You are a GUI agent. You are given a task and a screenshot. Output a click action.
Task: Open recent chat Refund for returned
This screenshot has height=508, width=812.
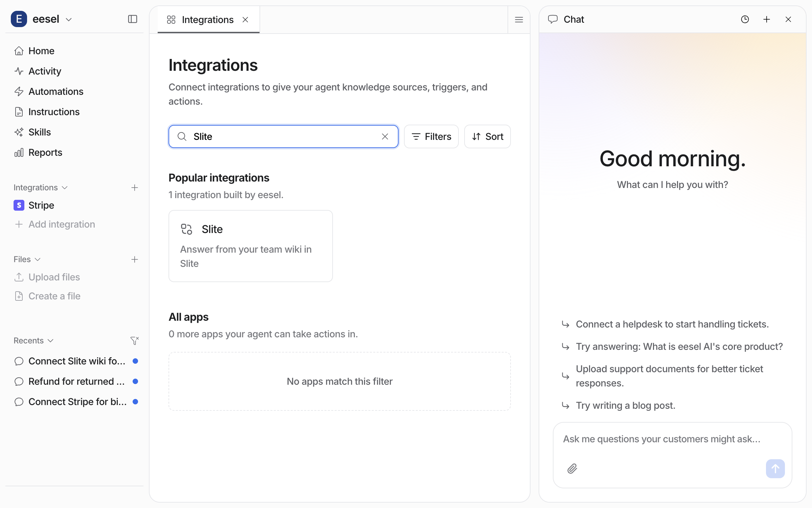coord(74,381)
